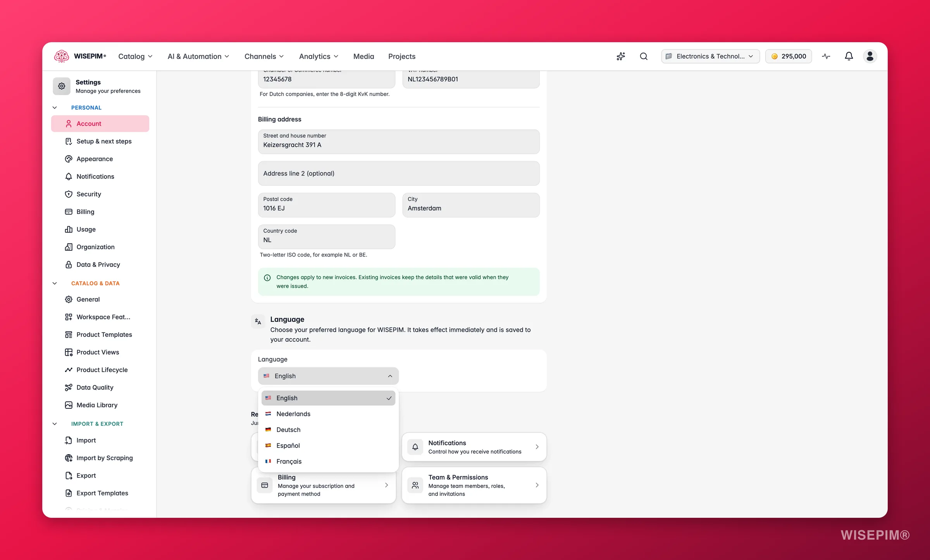Open the Analytics dropdown menu

pyautogui.click(x=319, y=56)
